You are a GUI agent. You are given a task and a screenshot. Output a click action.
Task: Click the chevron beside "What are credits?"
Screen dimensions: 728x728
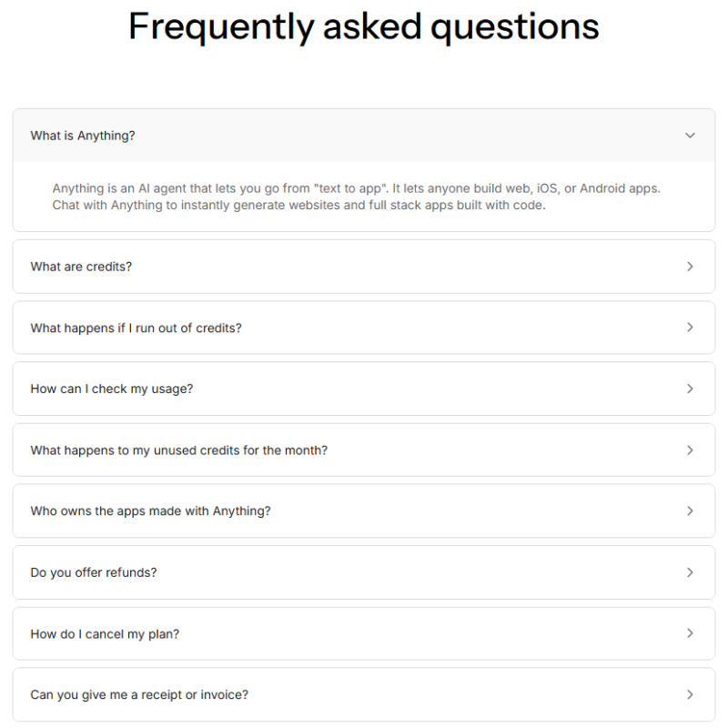coord(690,267)
